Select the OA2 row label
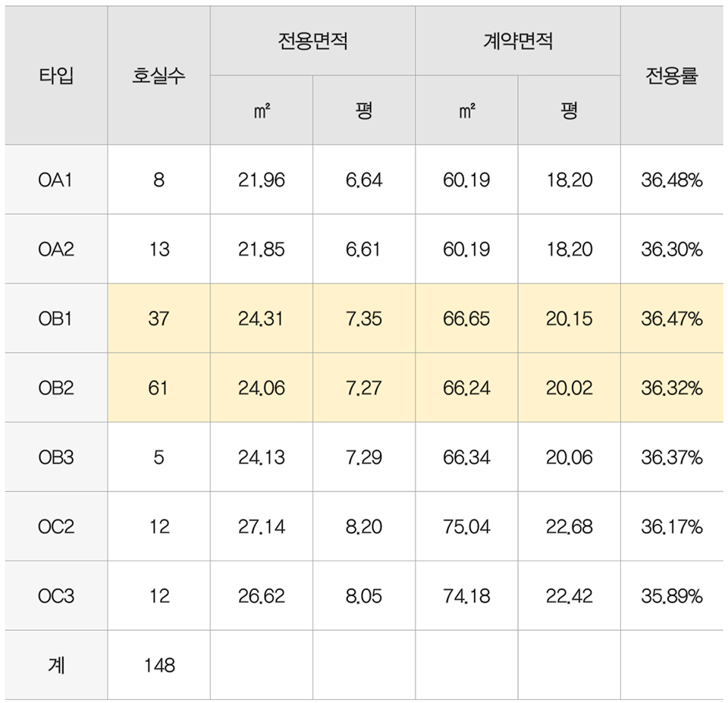728x703 pixels. [x=56, y=250]
